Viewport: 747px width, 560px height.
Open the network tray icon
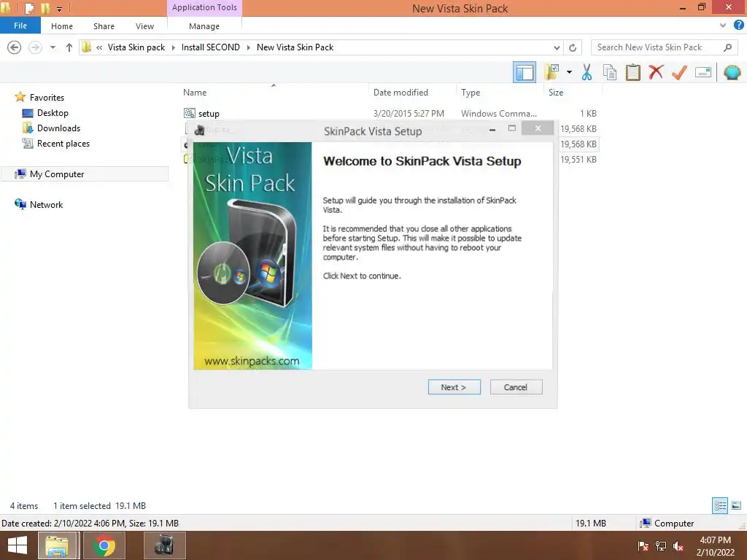pyautogui.click(x=661, y=546)
